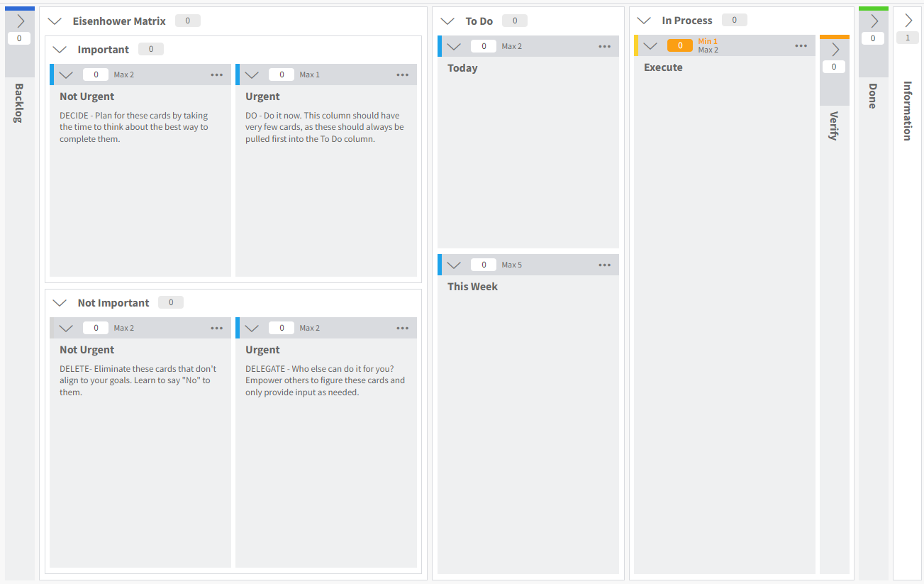The width and height of the screenshot is (924, 584).
Task: Click the In Process card count badge
Action: (x=735, y=21)
